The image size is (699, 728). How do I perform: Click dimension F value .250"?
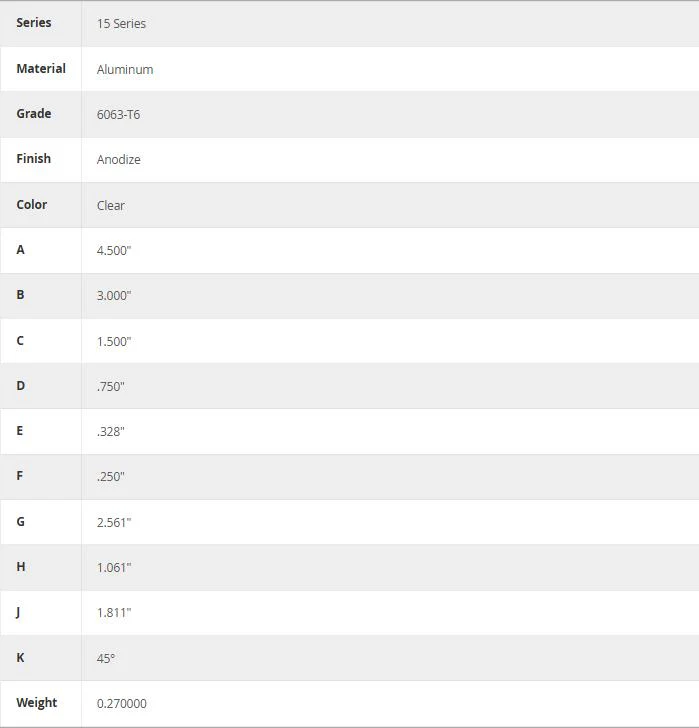tap(110, 477)
